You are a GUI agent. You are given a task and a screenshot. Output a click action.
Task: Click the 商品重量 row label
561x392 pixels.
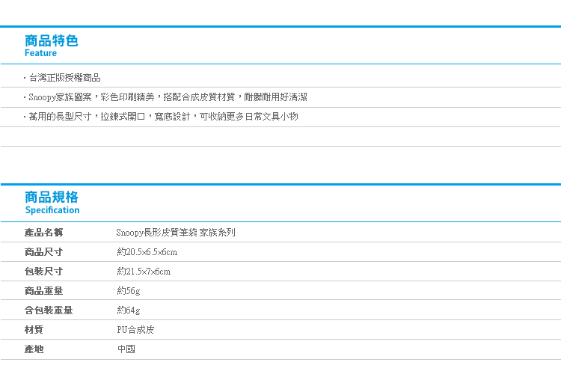(43, 290)
